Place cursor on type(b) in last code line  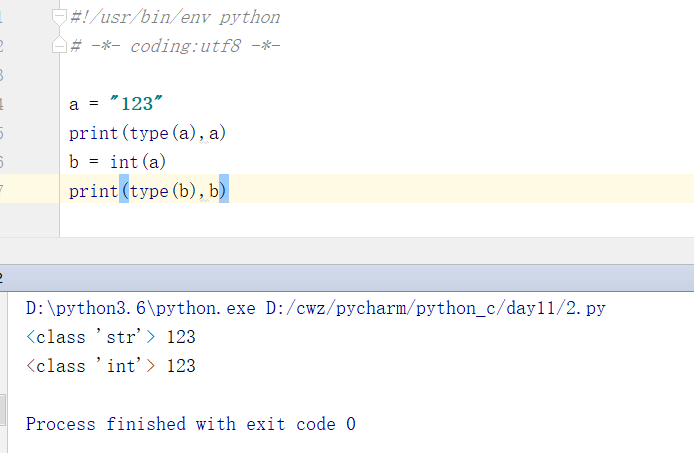[x=163, y=191]
